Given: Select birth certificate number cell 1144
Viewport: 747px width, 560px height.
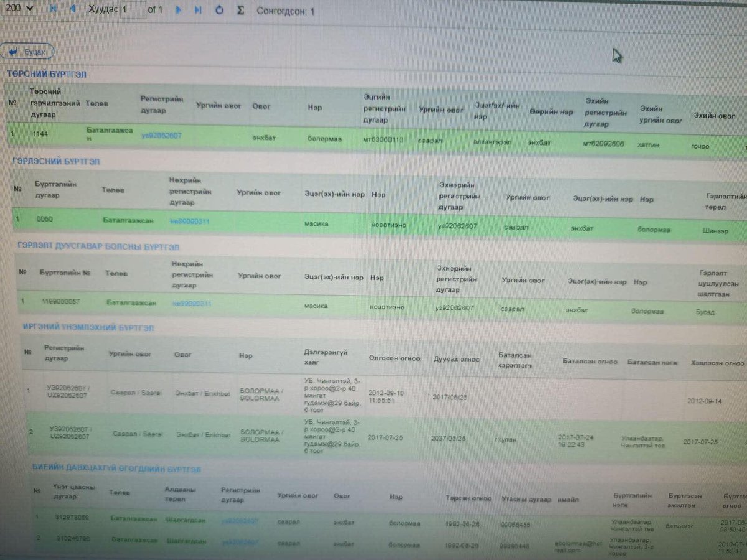Looking at the screenshot, I should point(40,134).
